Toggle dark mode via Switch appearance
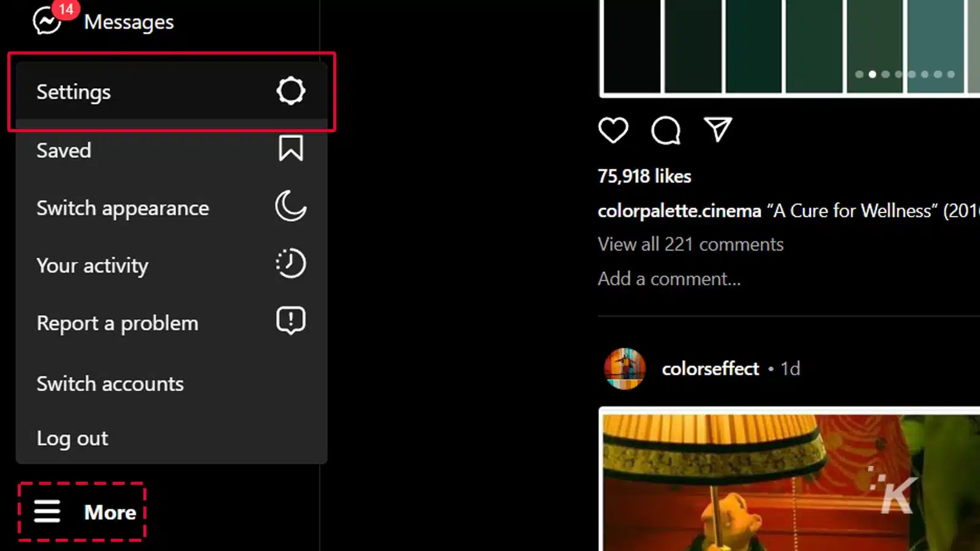This screenshot has width=980, height=551. click(123, 208)
